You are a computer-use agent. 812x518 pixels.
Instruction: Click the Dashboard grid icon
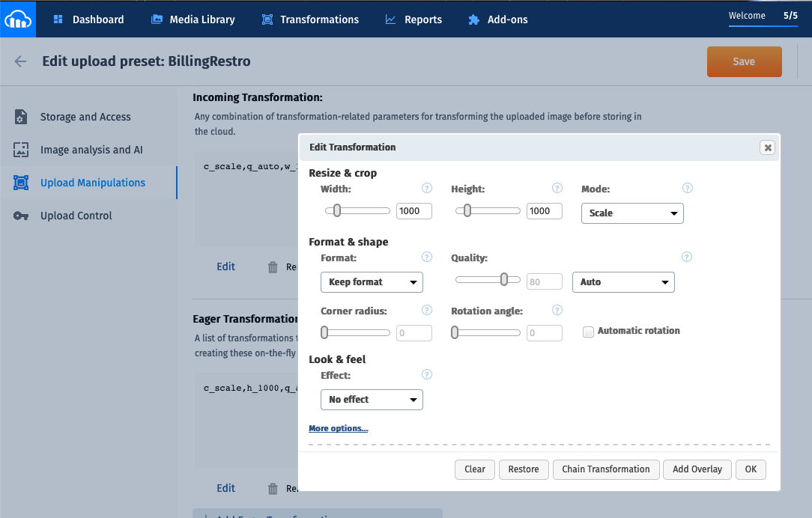point(58,19)
